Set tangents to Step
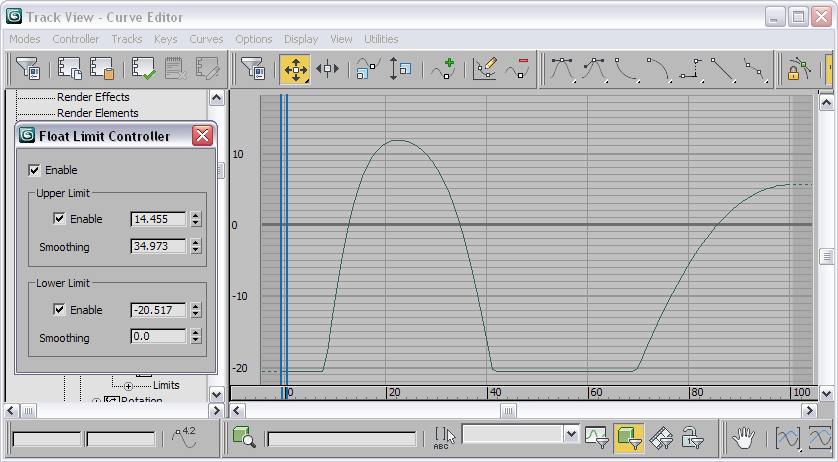Viewport: 838px width, 462px height. 691,69
